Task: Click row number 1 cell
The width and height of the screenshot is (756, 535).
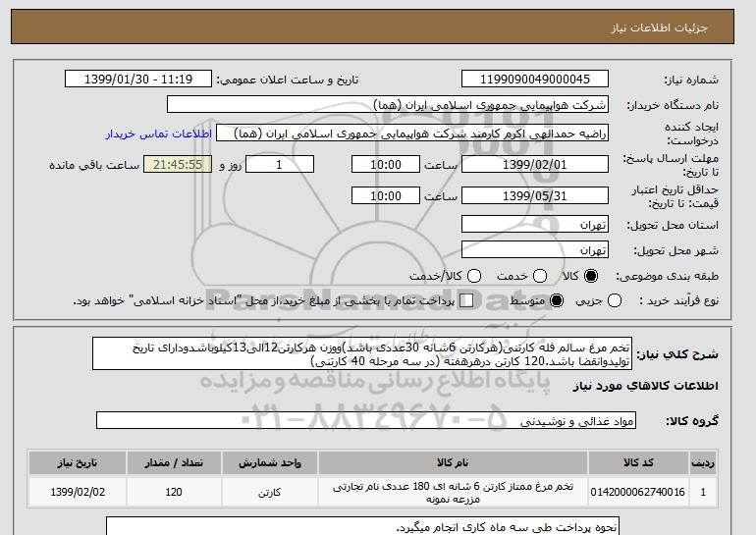Action: pos(703,492)
